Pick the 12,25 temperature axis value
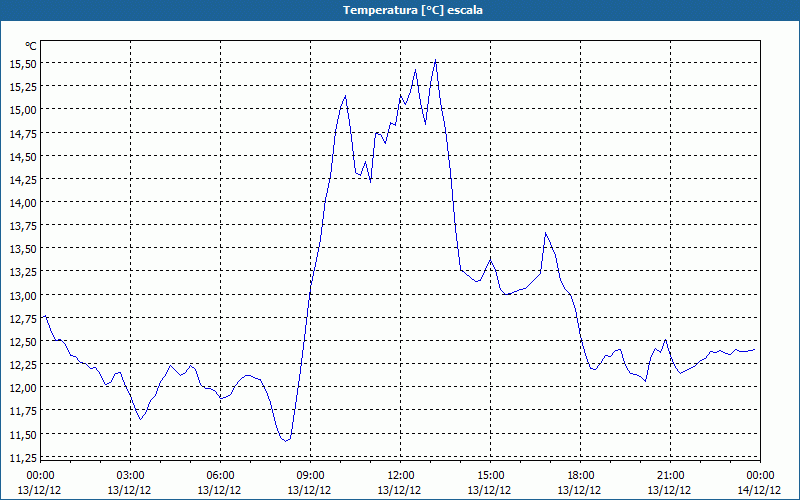This screenshot has width=800, height=500. pyautogui.click(x=23, y=364)
